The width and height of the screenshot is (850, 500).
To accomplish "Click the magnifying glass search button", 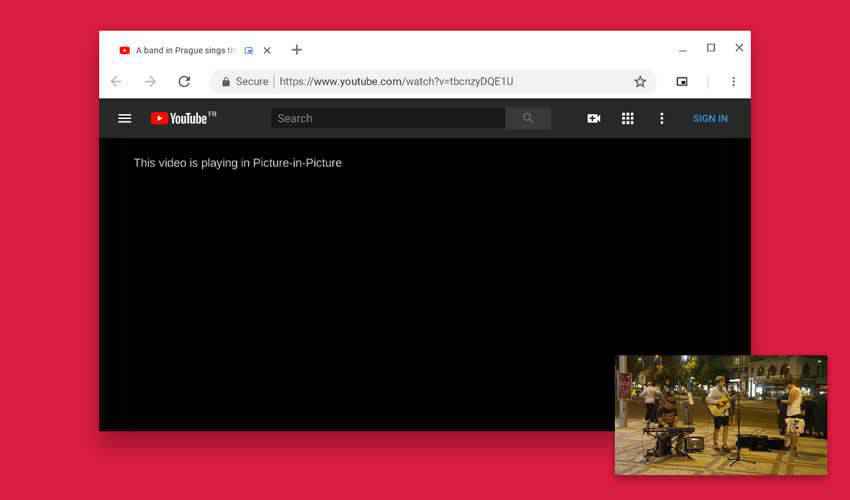I will tap(528, 118).
